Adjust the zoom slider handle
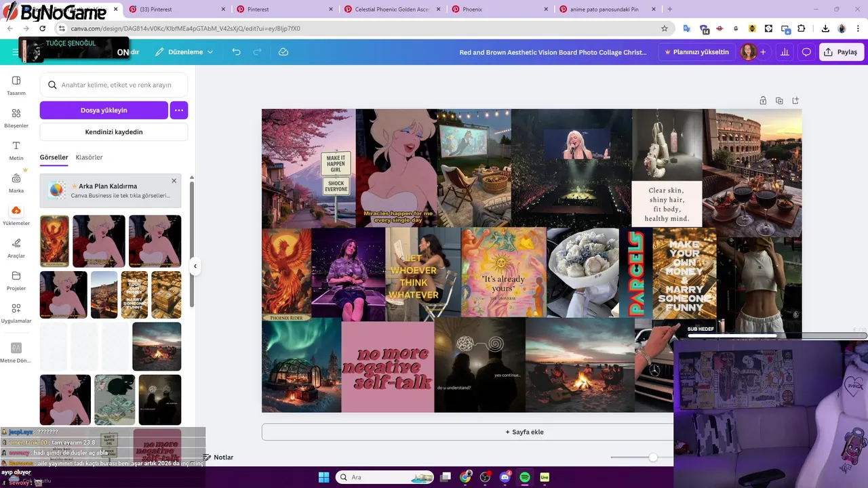868x488 pixels. click(653, 457)
